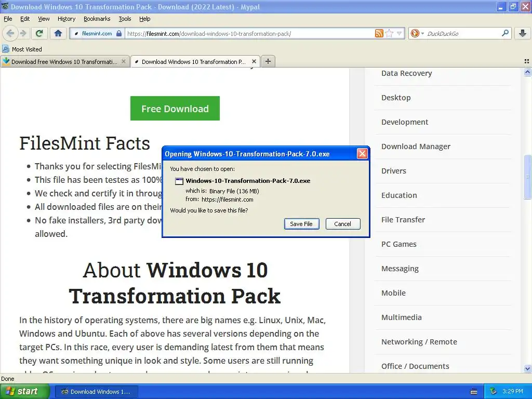Screen dimensions: 532x399
Task: Open the Most Visited bookmarks folder
Action: pos(22,49)
